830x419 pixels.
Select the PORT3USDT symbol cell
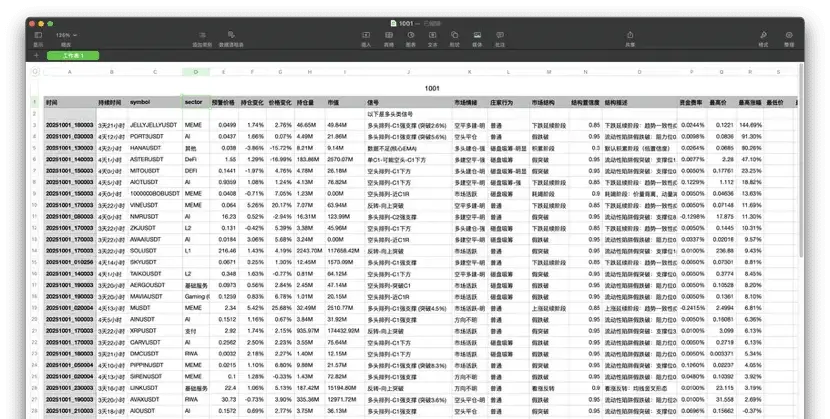156,136
